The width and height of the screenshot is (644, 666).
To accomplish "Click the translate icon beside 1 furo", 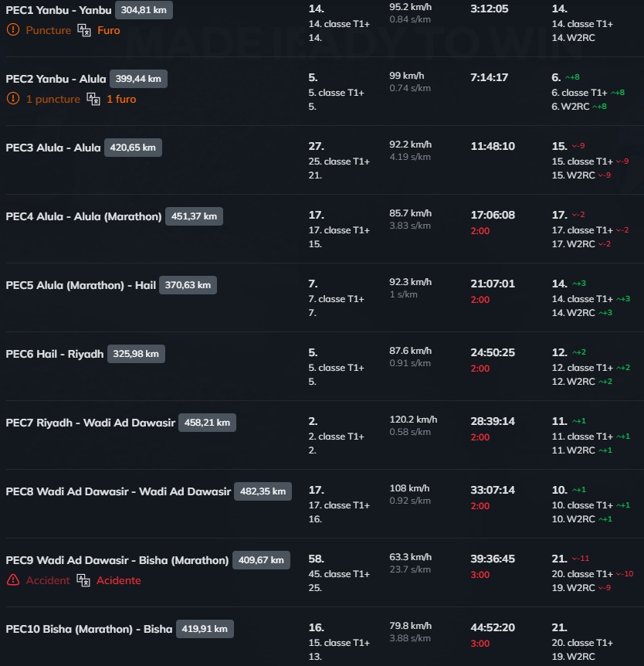I will 93,99.
